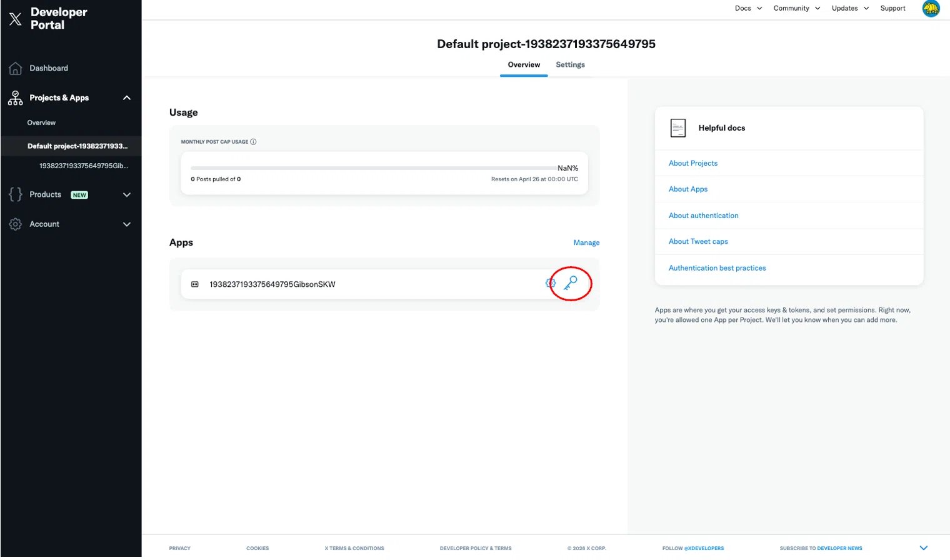
Task: Click the app icon beside 1938237193375649795GibsonSKW
Action: click(x=195, y=284)
